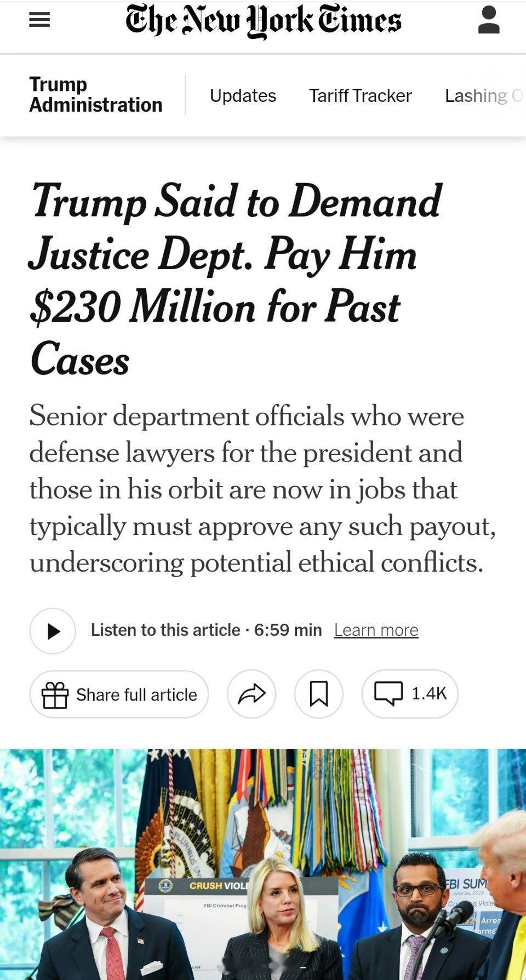The width and height of the screenshot is (526, 980).
Task: Open the account profile icon
Action: pyautogui.click(x=488, y=21)
